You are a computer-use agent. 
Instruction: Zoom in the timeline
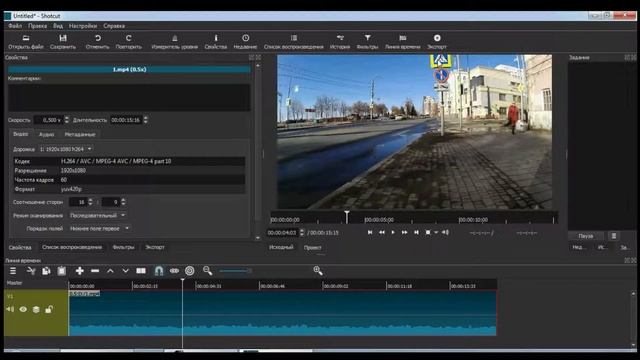tap(318, 271)
